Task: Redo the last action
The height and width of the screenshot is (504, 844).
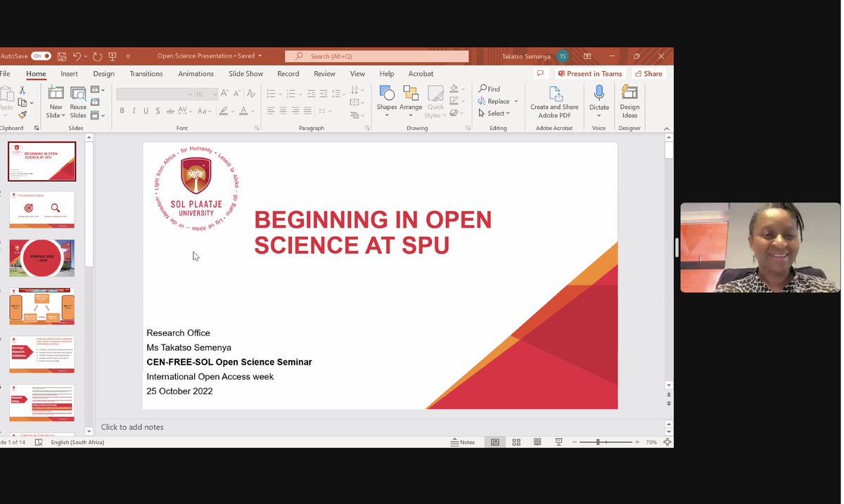Action: click(x=97, y=56)
